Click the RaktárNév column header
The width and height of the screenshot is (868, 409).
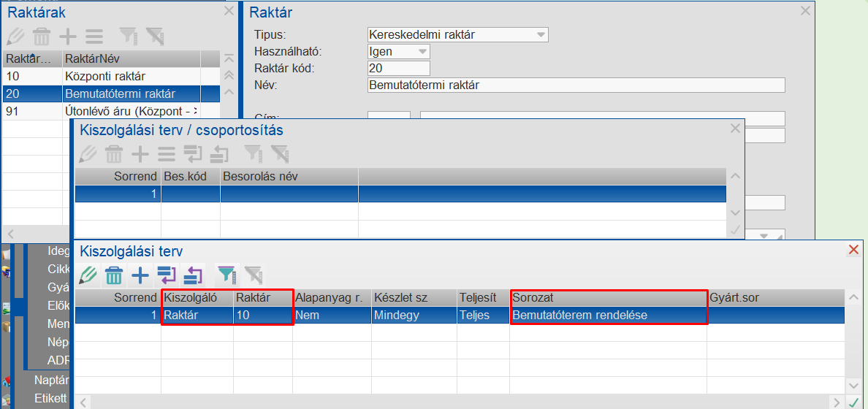(132, 59)
